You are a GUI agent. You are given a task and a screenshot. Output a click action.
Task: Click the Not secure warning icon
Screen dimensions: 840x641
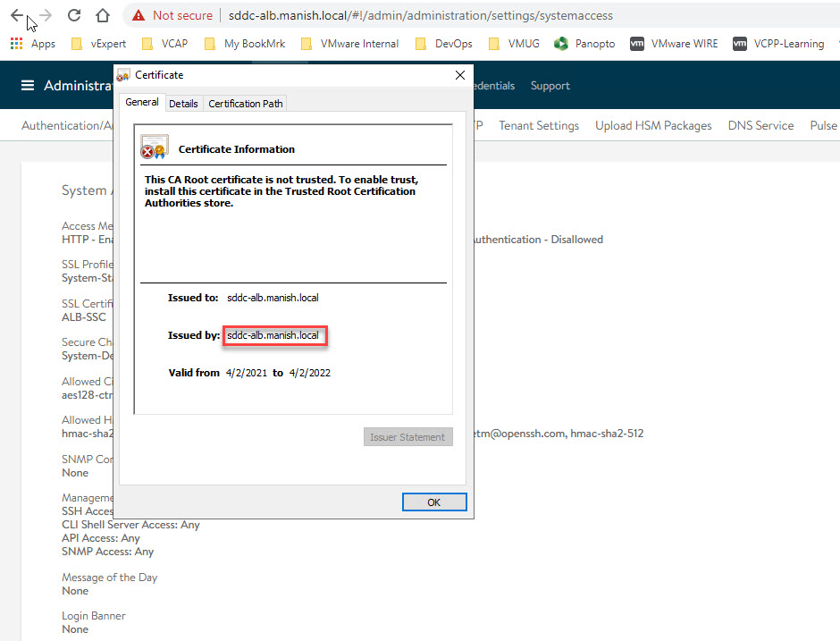click(139, 15)
